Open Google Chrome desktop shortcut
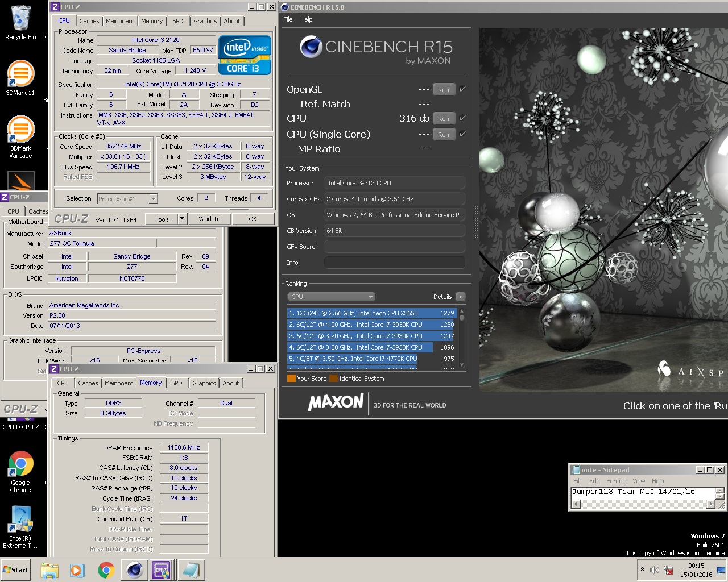Screen dimensions: 728x582 click(x=20, y=472)
